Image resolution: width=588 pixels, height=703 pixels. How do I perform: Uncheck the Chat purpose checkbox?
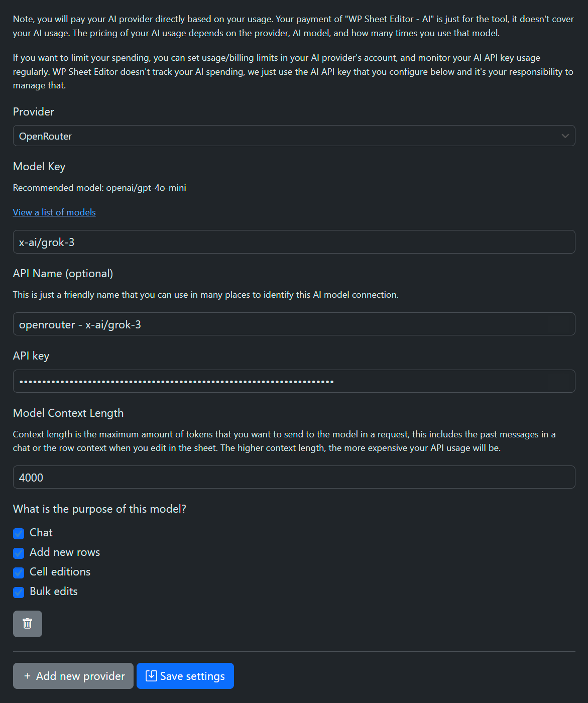click(19, 533)
